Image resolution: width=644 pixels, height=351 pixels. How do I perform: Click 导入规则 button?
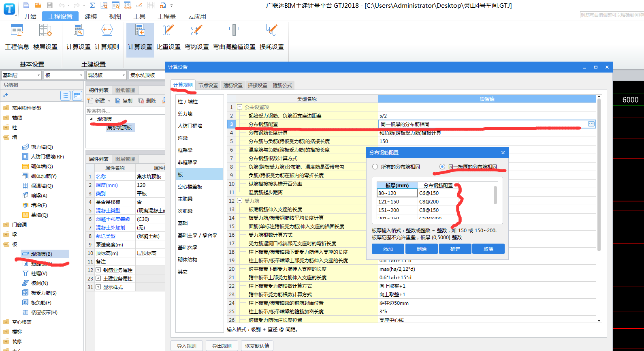click(x=186, y=346)
